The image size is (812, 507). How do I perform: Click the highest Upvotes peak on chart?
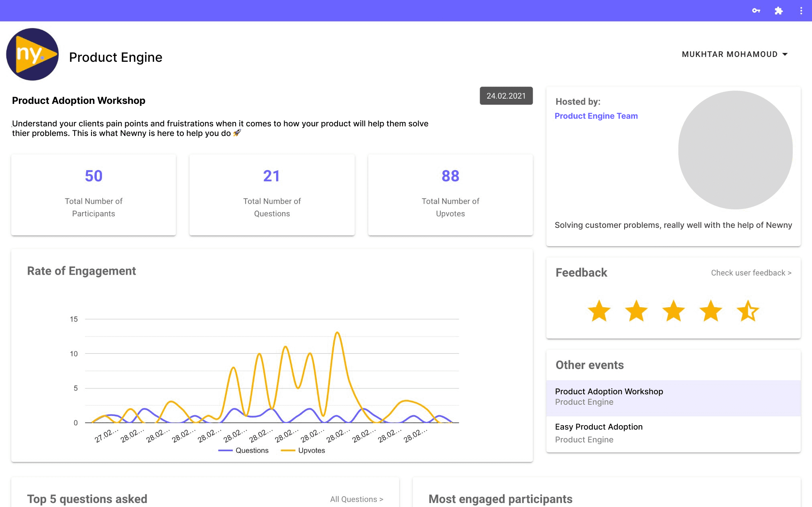pos(338,333)
